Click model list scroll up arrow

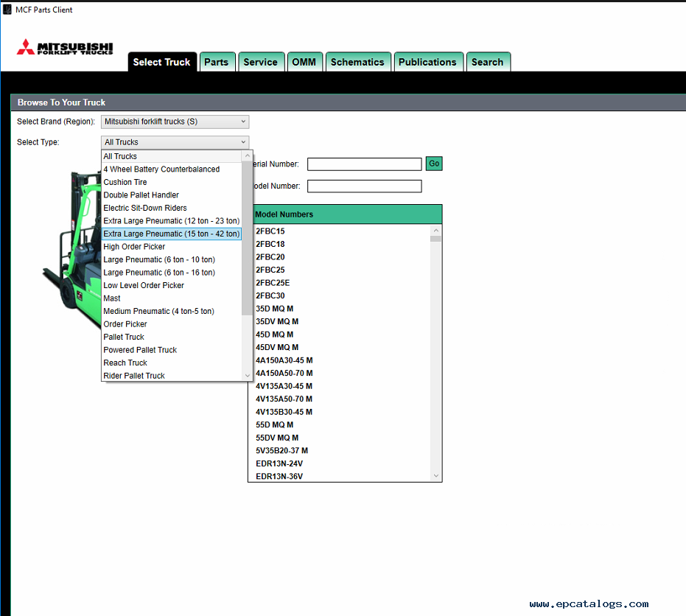pos(435,230)
